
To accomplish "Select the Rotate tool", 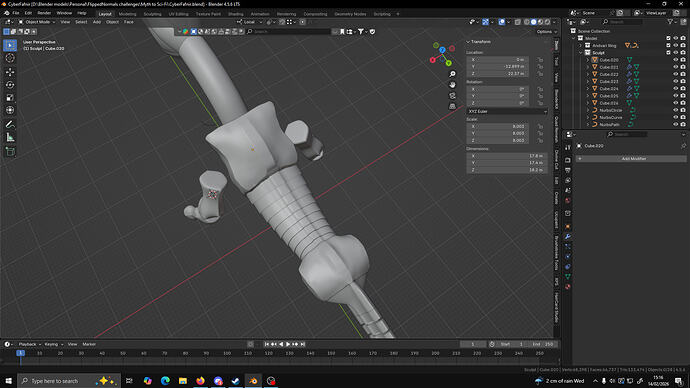I will (10, 84).
